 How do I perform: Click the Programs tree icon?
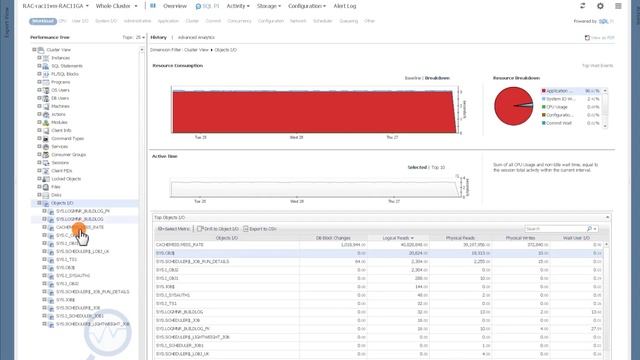46,82
